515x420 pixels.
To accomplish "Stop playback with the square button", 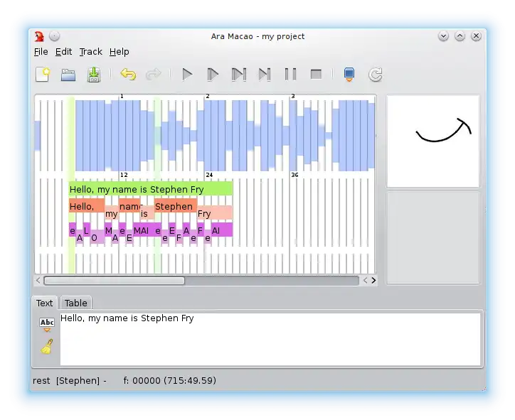I will [316, 74].
